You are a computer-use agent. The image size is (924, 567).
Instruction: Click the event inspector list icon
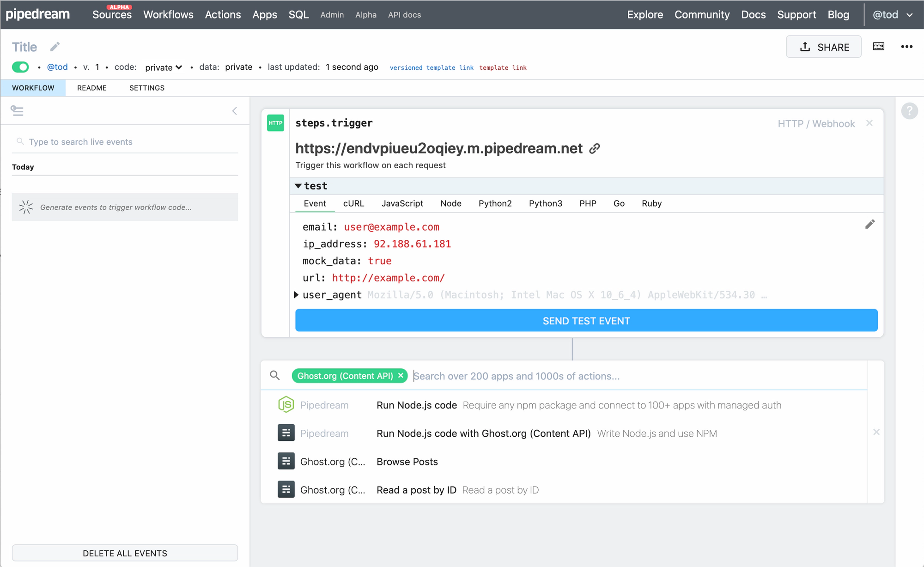(17, 111)
